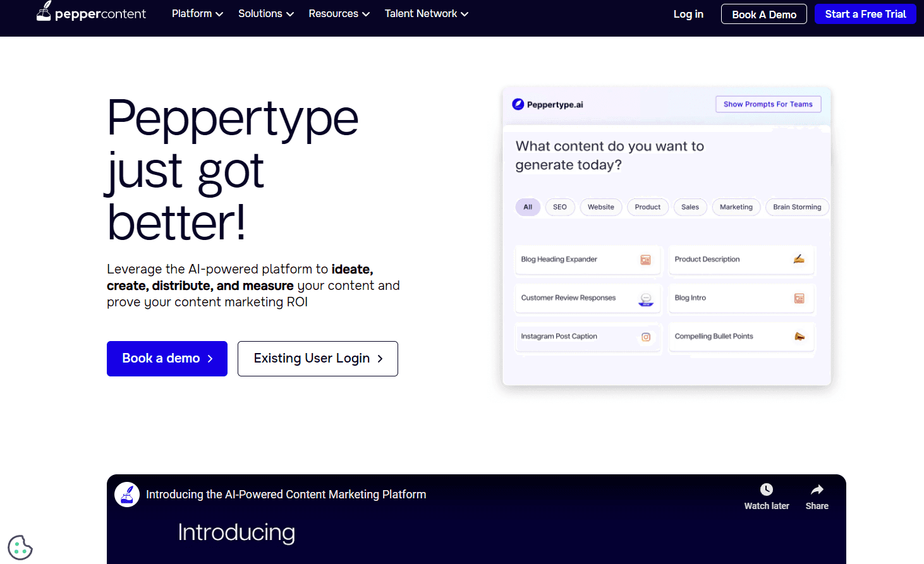The height and width of the screenshot is (564, 924).
Task: Open cookie preferences icon
Action: coord(20,548)
